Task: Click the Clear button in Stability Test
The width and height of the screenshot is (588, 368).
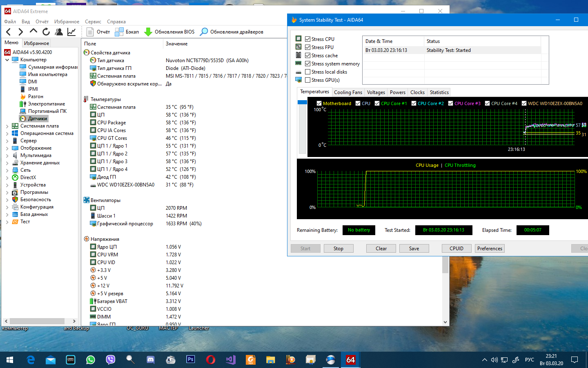Action: (x=381, y=249)
